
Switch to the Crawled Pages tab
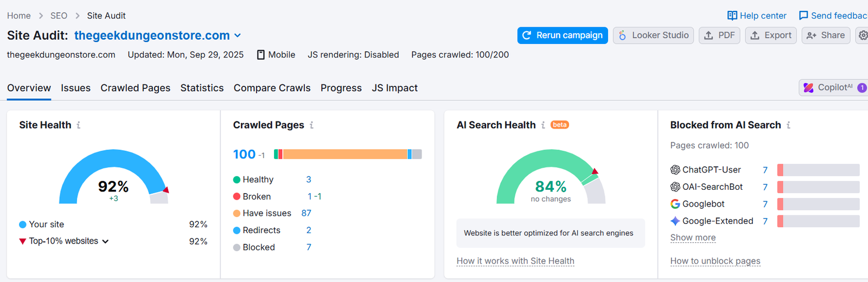[135, 88]
